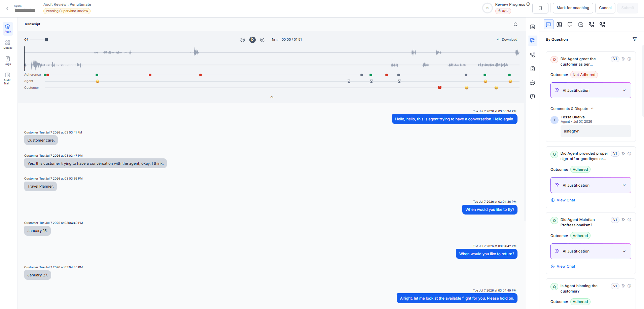Play the call recording
This screenshot has width=644, height=309.
click(252, 40)
